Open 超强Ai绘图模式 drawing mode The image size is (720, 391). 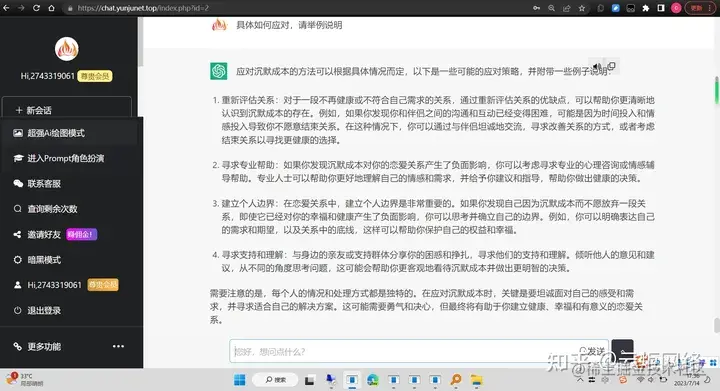[x=69, y=133]
